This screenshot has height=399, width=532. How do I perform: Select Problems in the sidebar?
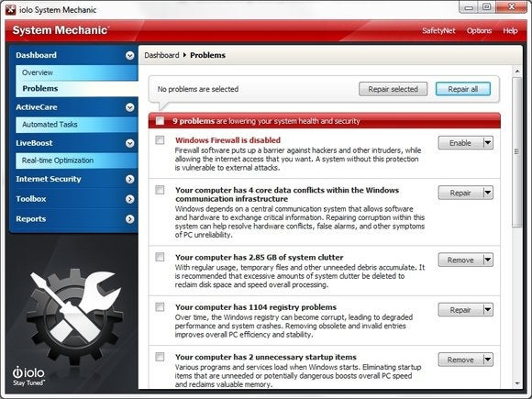pos(77,89)
